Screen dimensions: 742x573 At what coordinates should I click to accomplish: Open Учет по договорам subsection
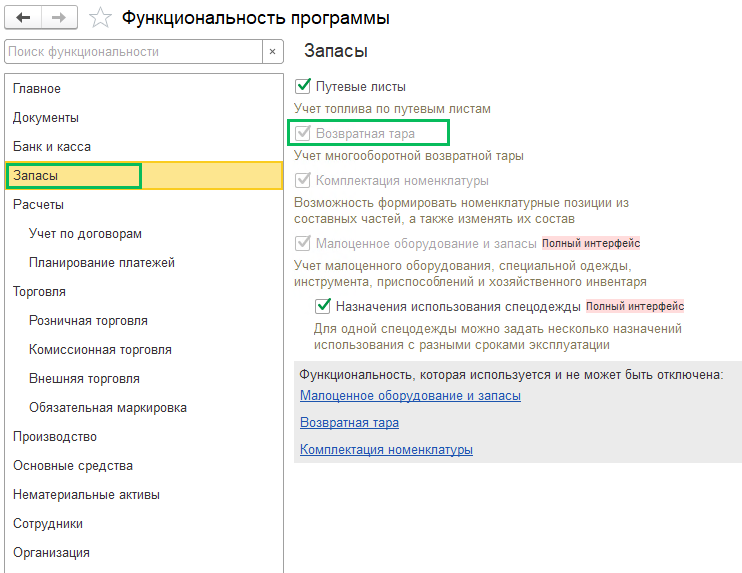coord(144,233)
